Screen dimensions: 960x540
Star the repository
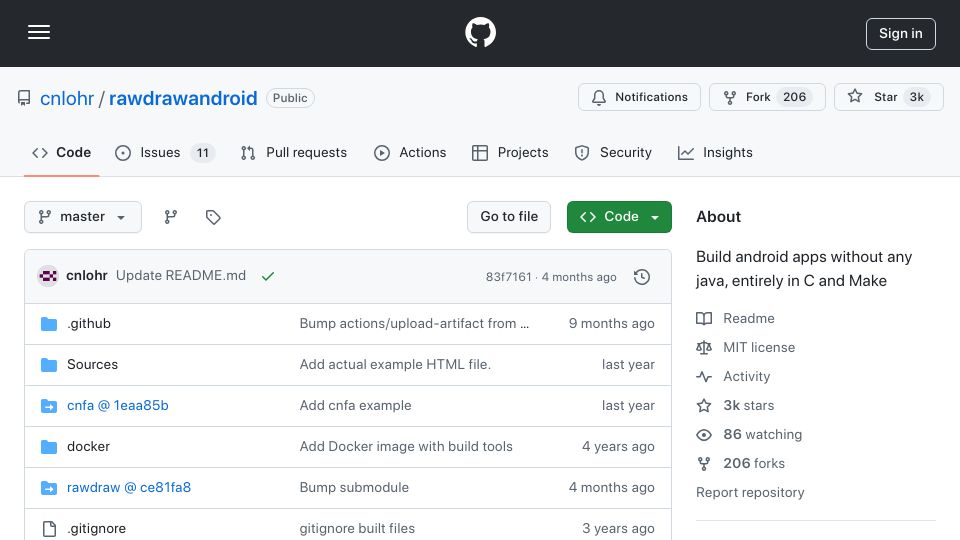[888, 97]
